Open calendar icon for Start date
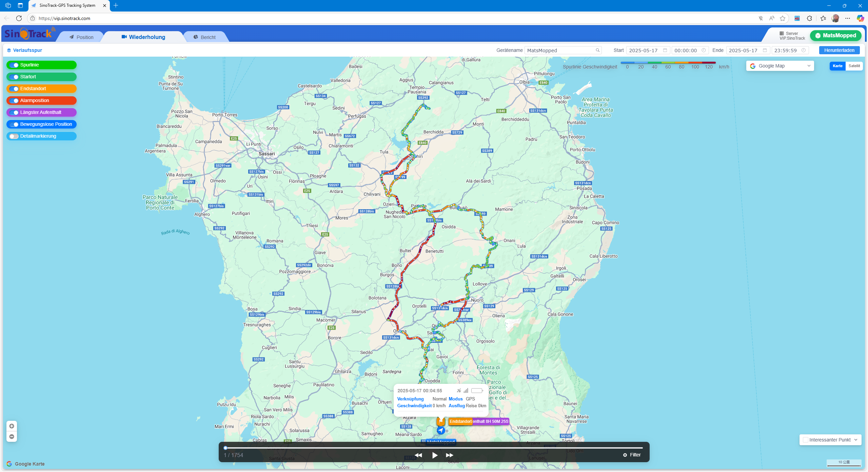 [x=665, y=50]
